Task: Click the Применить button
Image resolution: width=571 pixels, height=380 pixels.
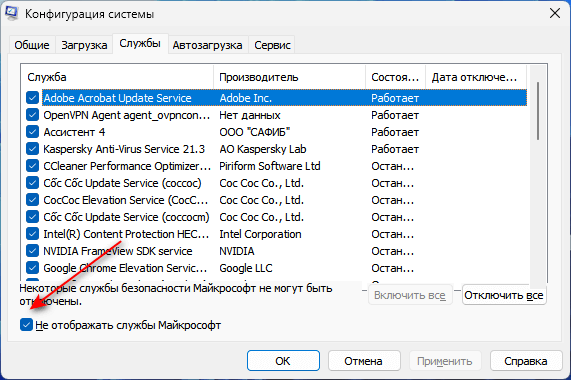Action: click(445, 361)
